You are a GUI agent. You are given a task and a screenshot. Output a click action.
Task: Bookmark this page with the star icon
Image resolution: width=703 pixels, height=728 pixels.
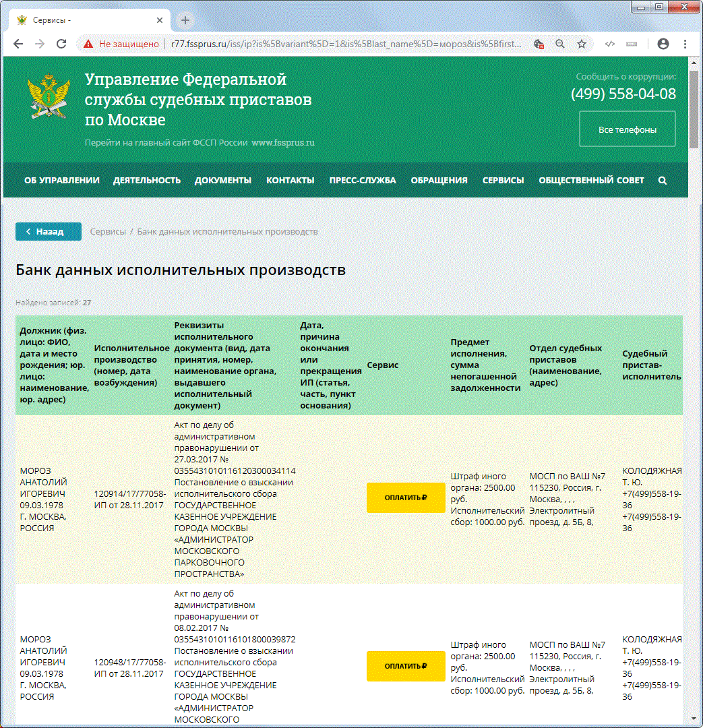[x=582, y=44]
